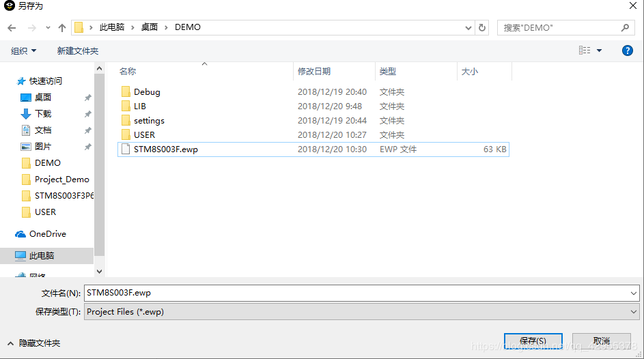Viewport: 644px width, 359px height.
Task: Open recent locations dropdown arrow
Action: [48, 28]
